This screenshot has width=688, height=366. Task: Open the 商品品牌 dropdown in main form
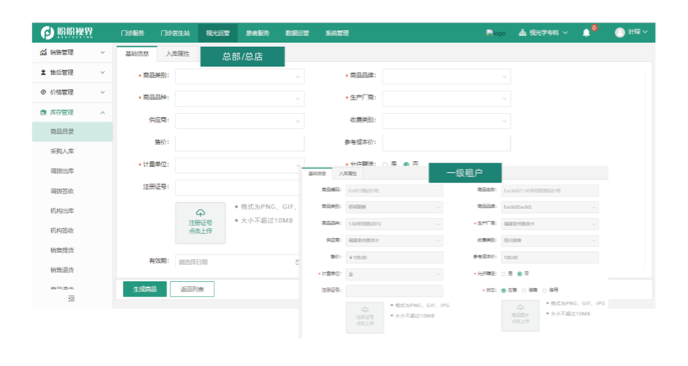(x=446, y=76)
